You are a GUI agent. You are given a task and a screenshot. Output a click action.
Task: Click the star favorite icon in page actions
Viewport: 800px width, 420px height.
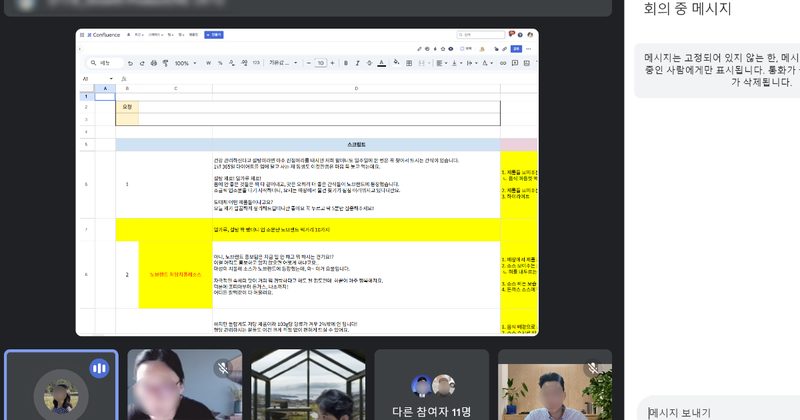point(443,49)
